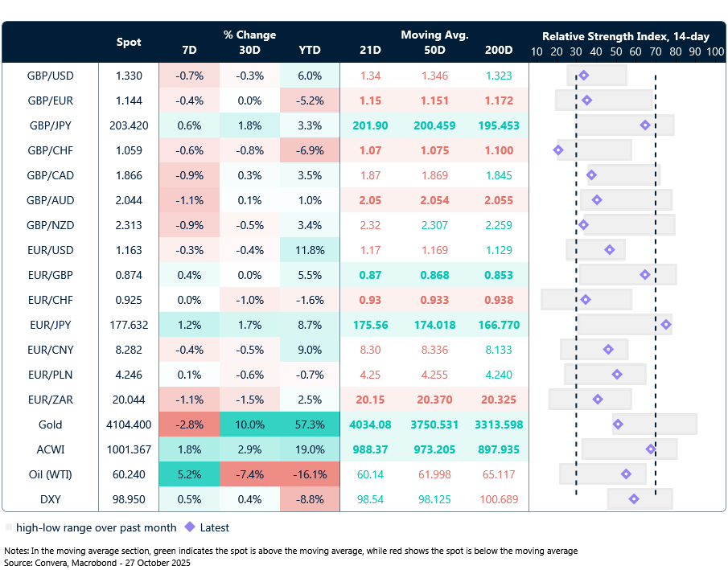Click Gold's dark green 57.3% YTD cell
Viewport: 728px width, 570px height.
pos(309,424)
